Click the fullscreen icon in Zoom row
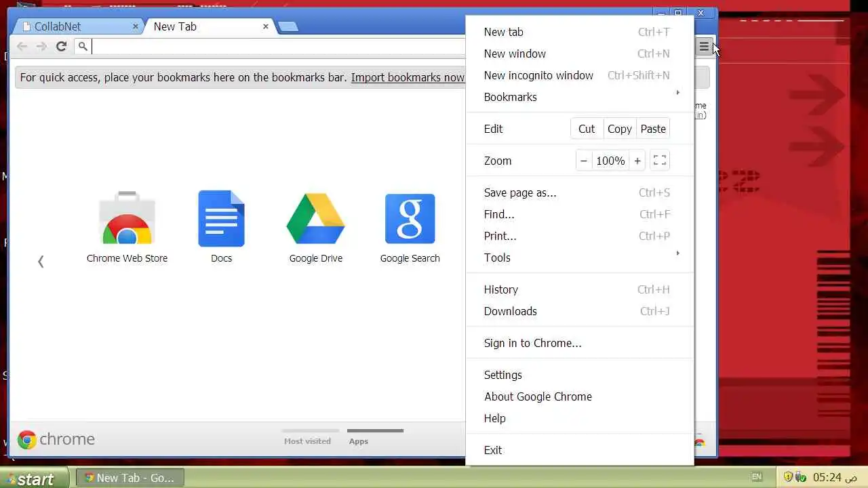868x488 pixels. point(659,161)
